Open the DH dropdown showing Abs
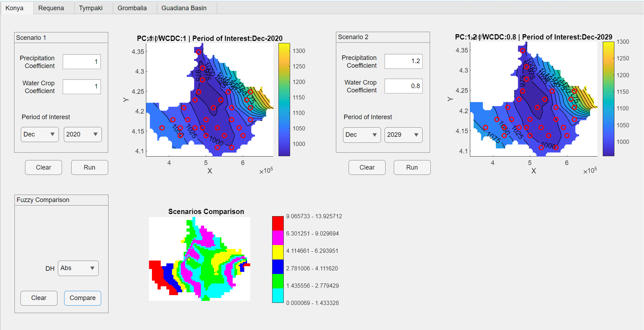 [78, 268]
